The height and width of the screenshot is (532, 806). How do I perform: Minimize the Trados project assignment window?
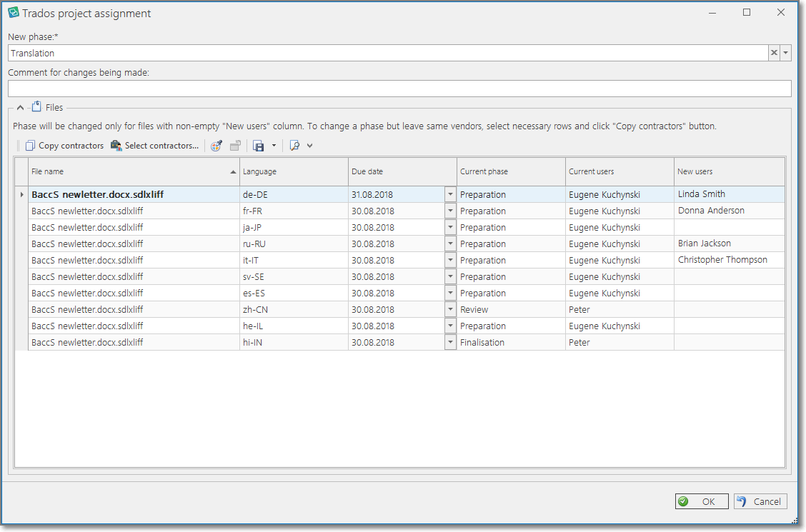pyautogui.click(x=712, y=12)
